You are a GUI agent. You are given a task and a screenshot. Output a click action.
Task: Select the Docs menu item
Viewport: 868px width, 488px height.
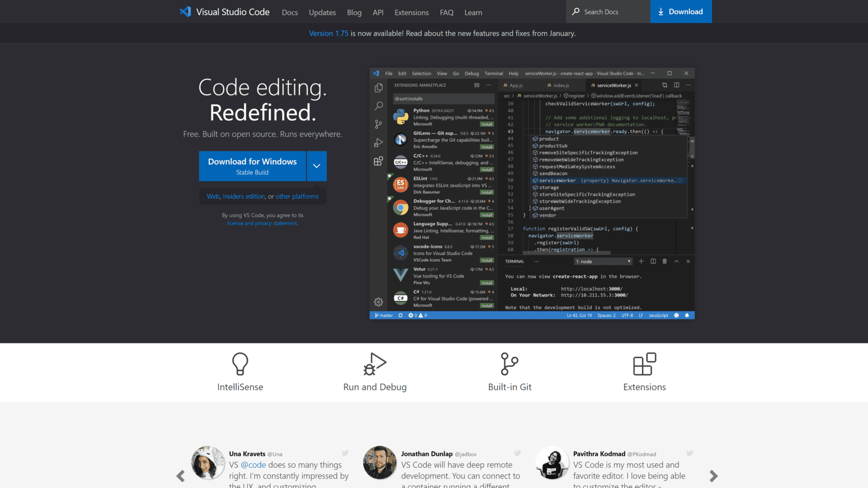(290, 11)
